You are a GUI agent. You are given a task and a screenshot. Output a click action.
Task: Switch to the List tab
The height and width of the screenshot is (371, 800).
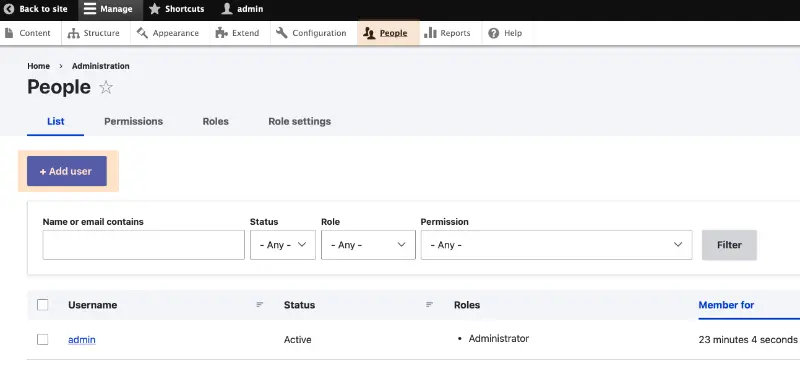[x=56, y=121]
